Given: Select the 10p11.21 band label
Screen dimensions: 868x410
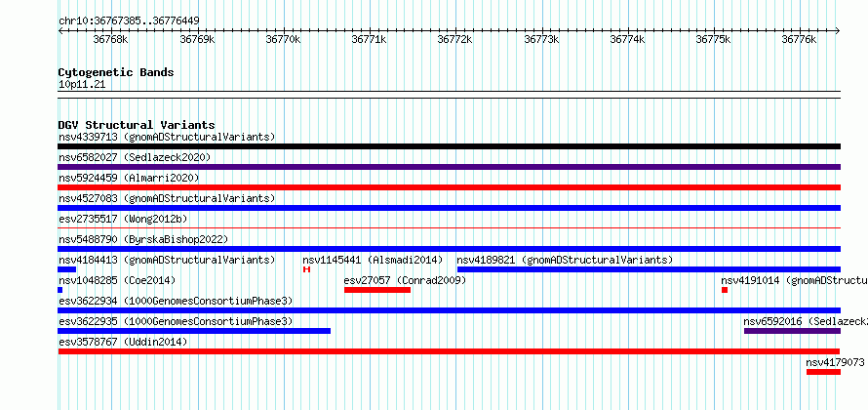Looking at the screenshot, I should click(82, 85).
